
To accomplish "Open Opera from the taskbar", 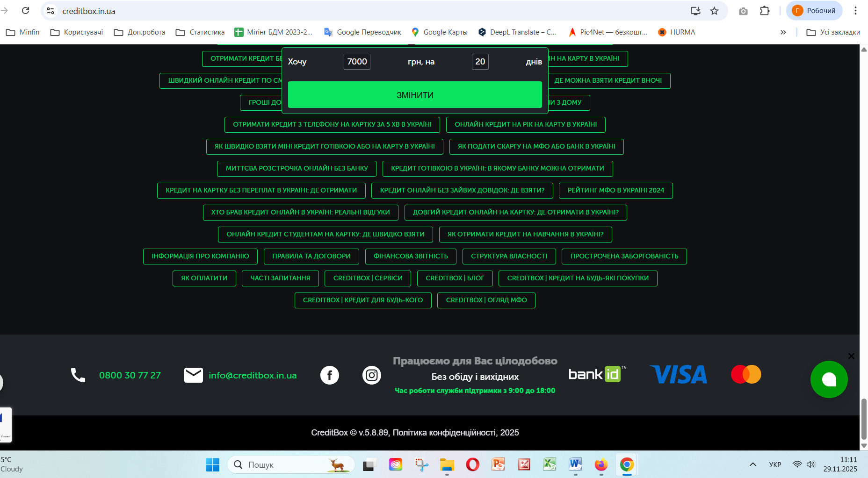I will point(473,465).
